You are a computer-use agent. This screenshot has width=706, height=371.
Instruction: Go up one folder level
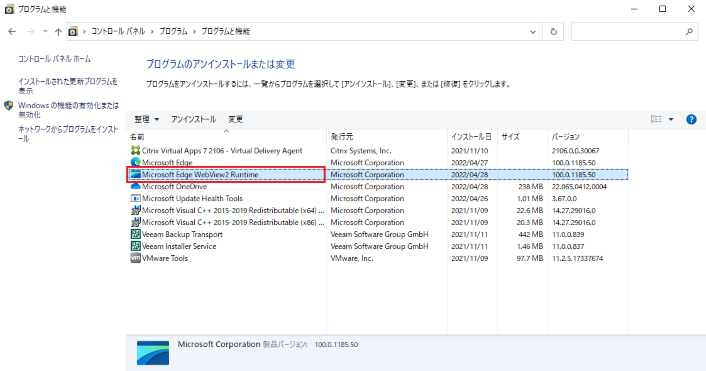tap(58, 32)
